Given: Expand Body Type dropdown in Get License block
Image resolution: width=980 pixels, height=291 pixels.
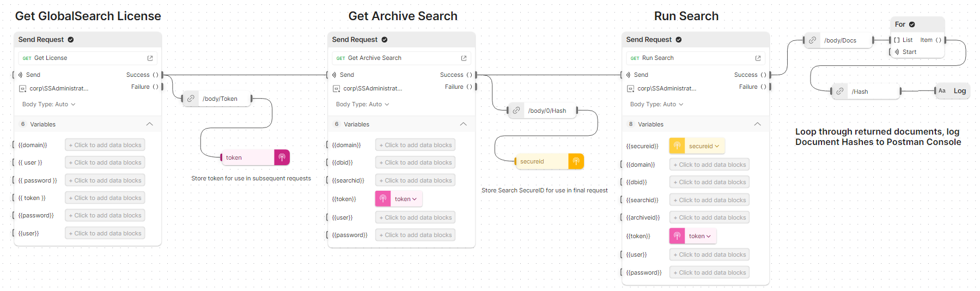Looking at the screenshot, I should [48, 104].
